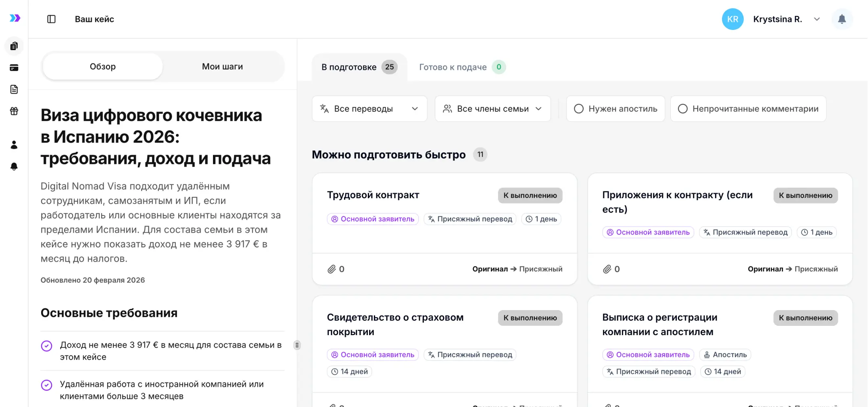Open the document page icon in sidebar
868x407 pixels.
pos(14,89)
